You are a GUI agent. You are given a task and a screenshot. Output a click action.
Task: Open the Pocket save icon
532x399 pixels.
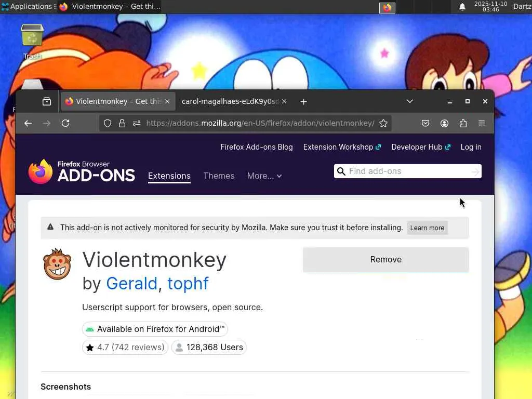click(x=425, y=123)
